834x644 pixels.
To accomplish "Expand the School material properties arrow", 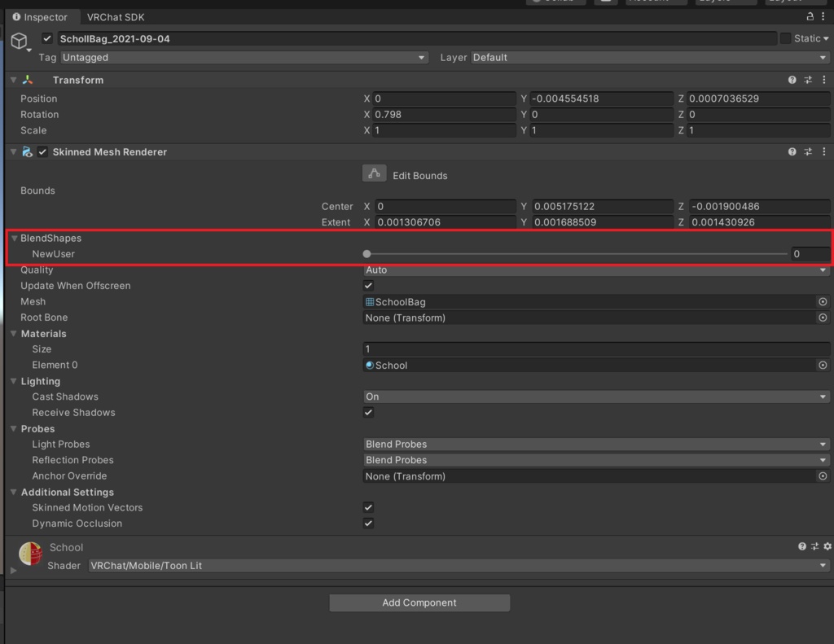I will (13, 570).
